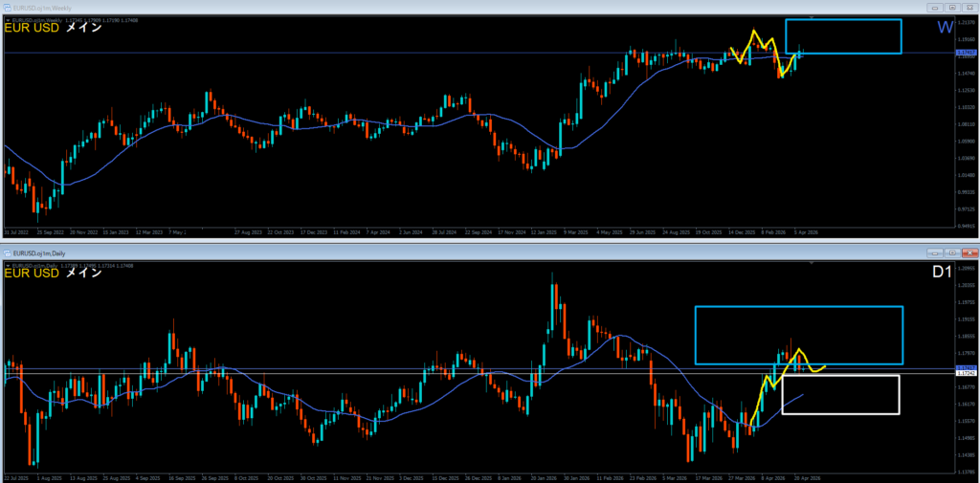The width and height of the screenshot is (980, 483).
Task: Click the 1.14740 price on Weekly axis
Action: 967,73
